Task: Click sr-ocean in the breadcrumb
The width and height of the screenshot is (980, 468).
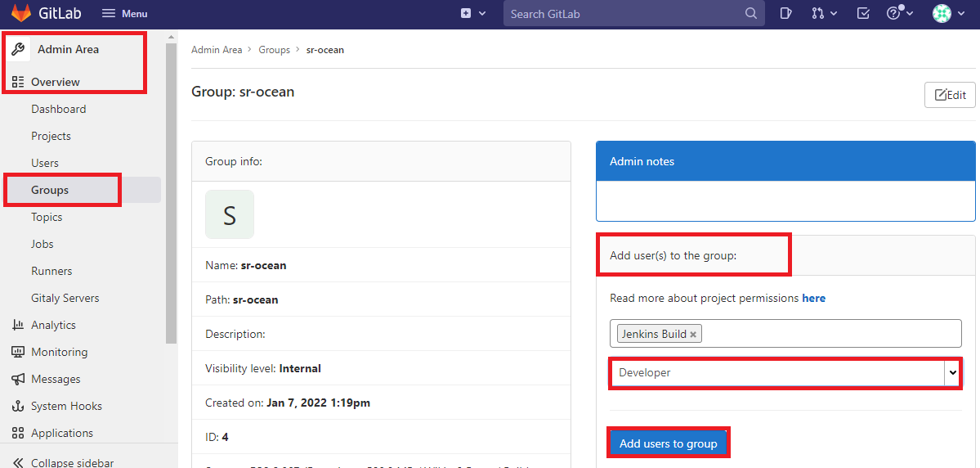Action: tap(325, 49)
